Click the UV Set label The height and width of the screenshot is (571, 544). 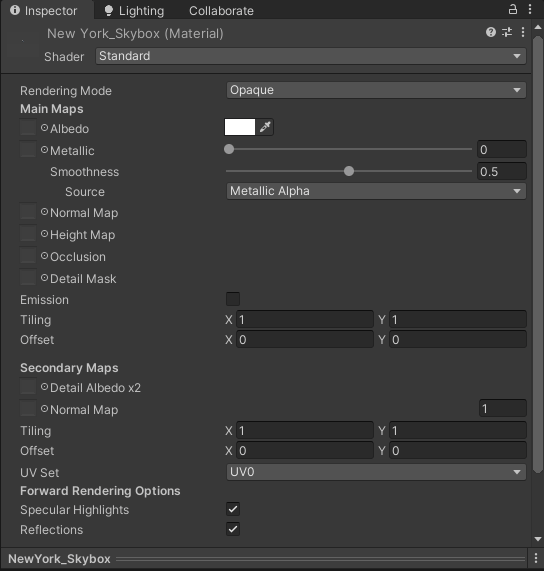pos(39,472)
